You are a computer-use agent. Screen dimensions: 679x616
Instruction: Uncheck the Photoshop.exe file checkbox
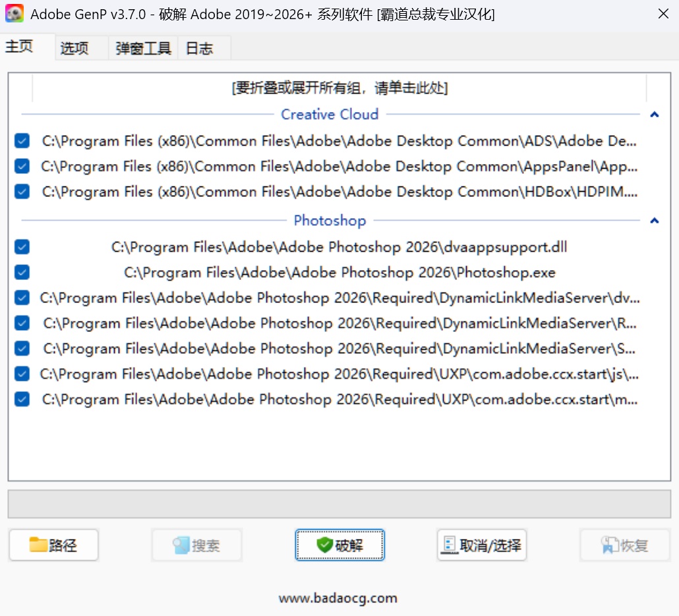coord(22,272)
